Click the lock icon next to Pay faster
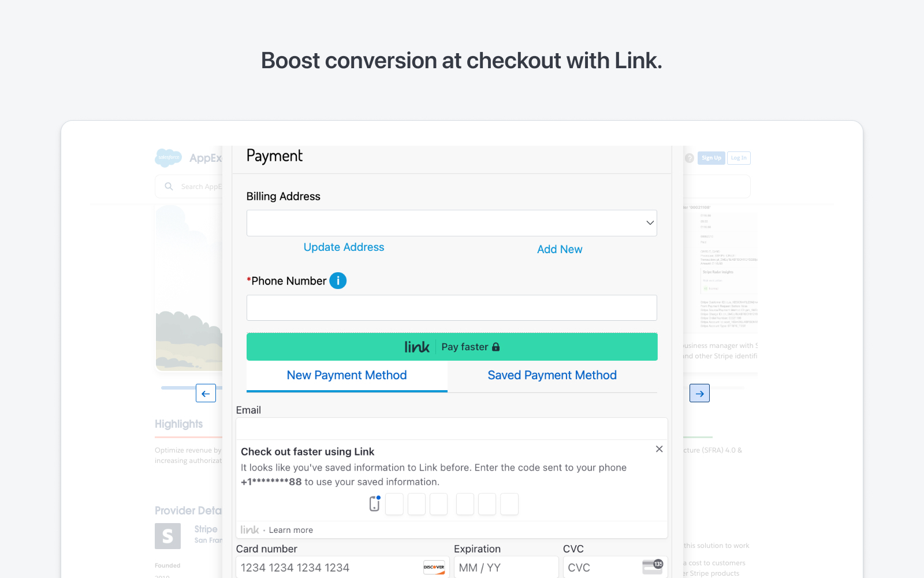 497,347
